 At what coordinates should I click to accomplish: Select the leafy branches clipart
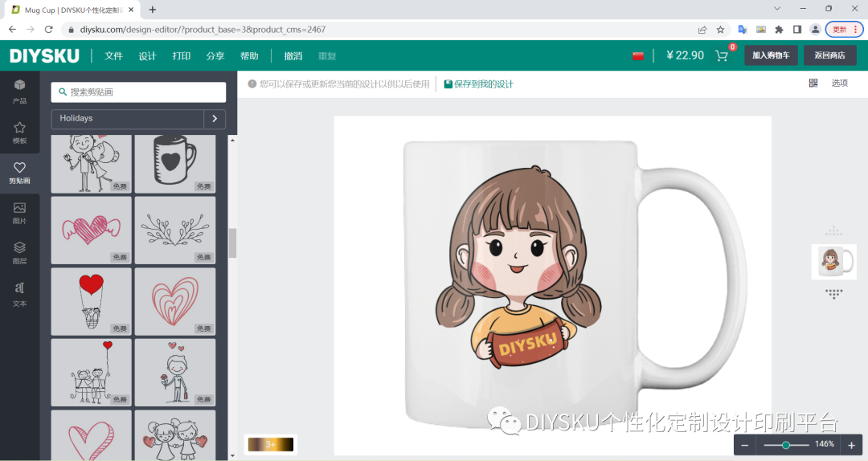coord(175,230)
